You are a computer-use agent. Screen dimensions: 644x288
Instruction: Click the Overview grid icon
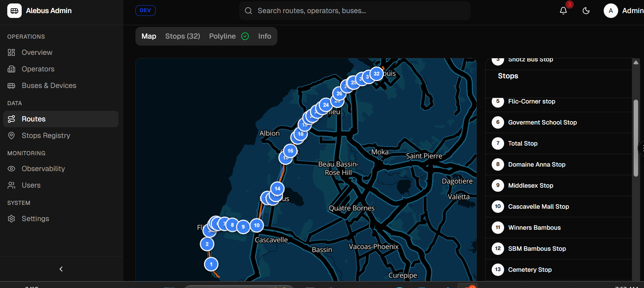click(x=11, y=52)
